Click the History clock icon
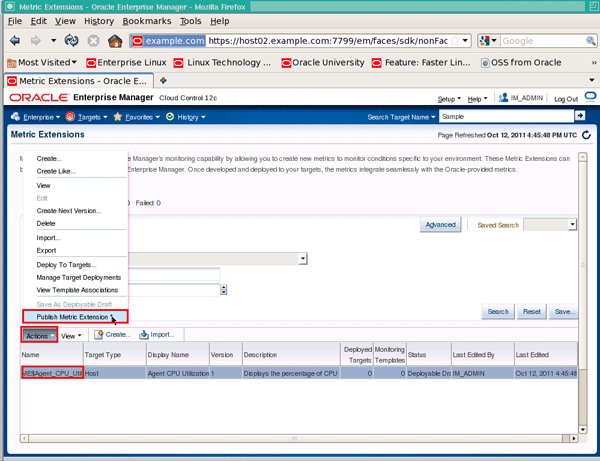Viewport: 600px width, 461px height. 170,117
